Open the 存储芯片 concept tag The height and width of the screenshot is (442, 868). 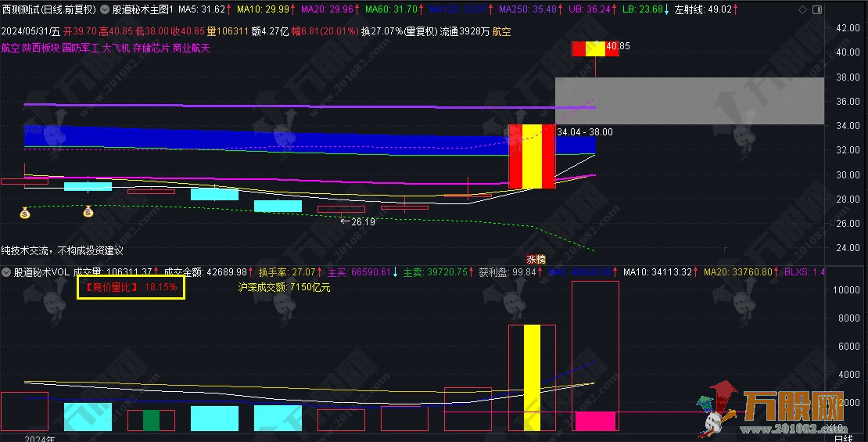click(x=151, y=49)
